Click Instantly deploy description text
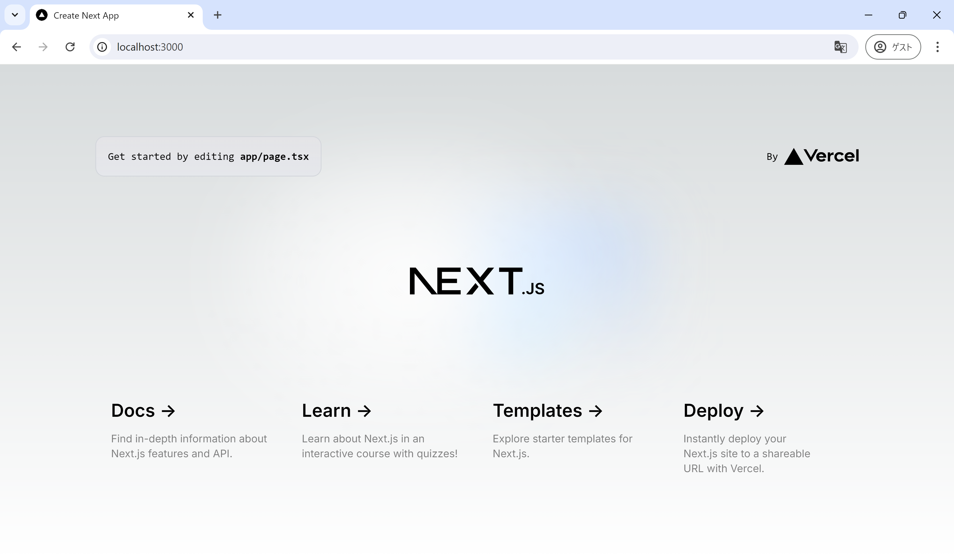 click(x=747, y=454)
